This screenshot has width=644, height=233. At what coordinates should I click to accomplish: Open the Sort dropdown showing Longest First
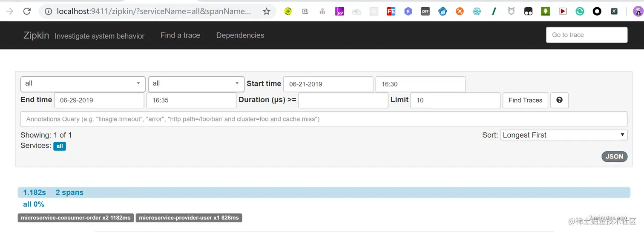pos(564,135)
